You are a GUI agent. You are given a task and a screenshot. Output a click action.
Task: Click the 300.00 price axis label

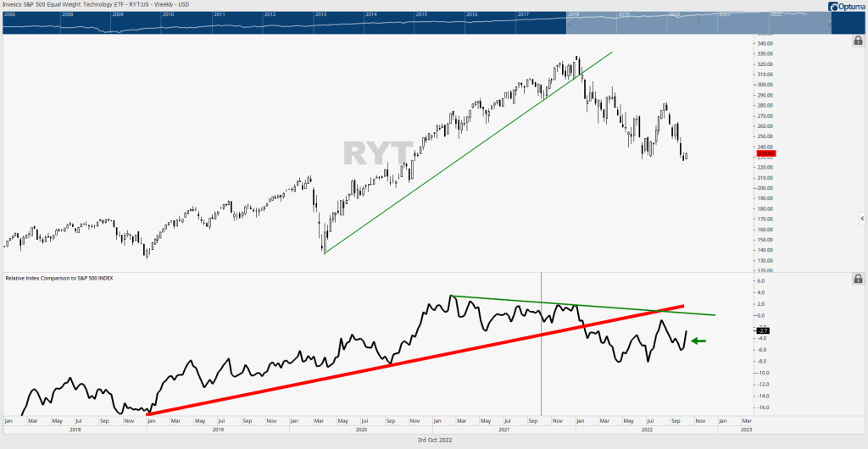pos(765,85)
